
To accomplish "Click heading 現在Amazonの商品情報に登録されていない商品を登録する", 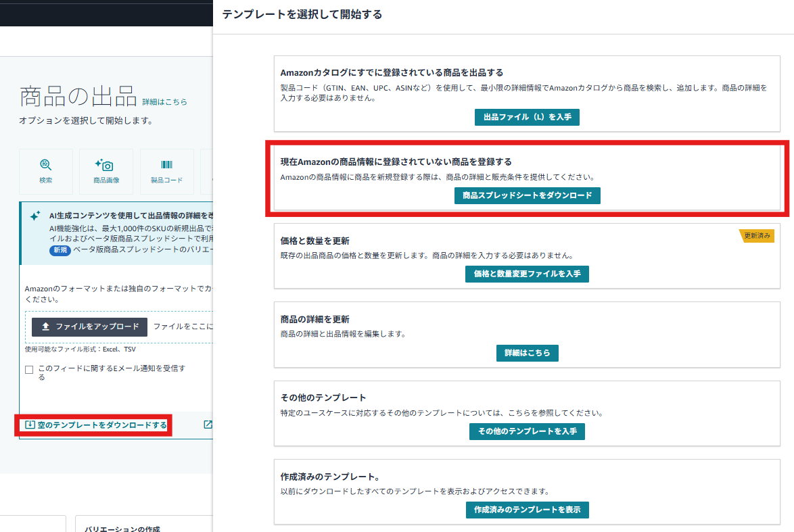I will [x=396, y=162].
